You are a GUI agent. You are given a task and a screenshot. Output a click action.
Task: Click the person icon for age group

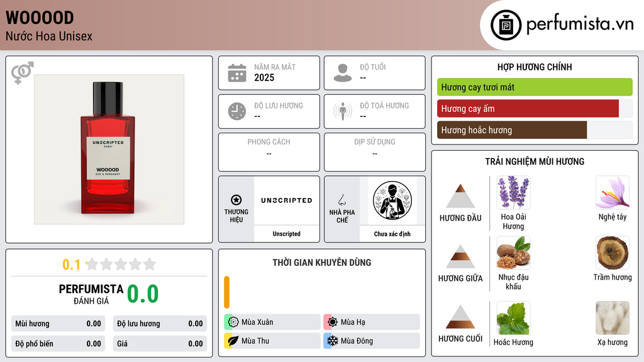click(343, 73)
